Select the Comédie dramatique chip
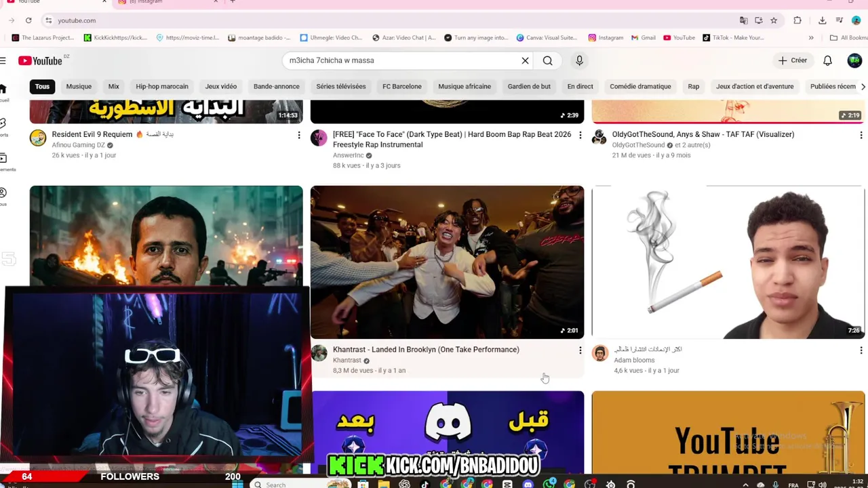The width and height of the screenshot is (868, 488). tap(640, 87)
